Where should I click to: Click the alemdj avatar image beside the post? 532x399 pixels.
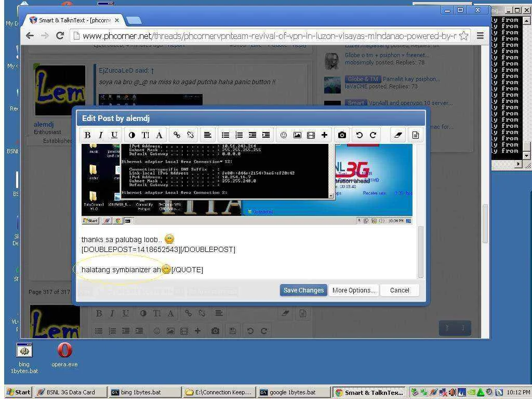pyautogui.click(x=60, y=90)
